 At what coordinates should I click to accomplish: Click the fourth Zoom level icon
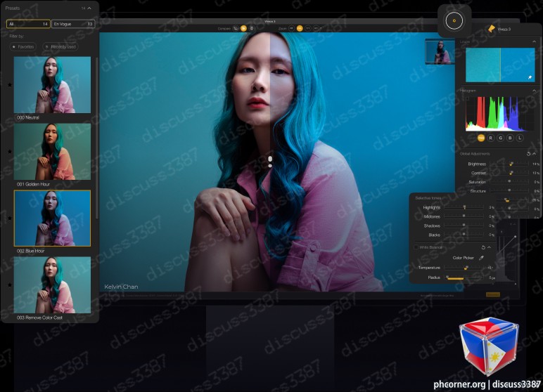tap(316, 28)
